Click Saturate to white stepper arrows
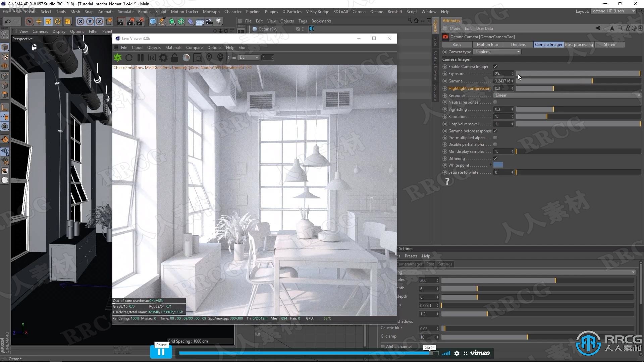 [x=512, y=172]
